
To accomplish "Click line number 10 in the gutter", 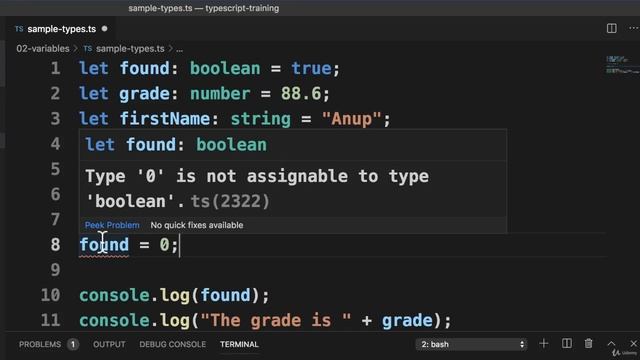I will click(x=51, y=295).
